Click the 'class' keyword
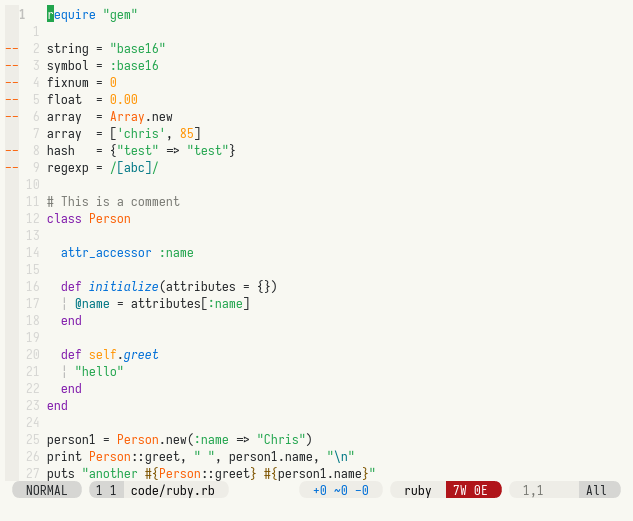This screenshot has width=633, height=521. pos(64,219)
